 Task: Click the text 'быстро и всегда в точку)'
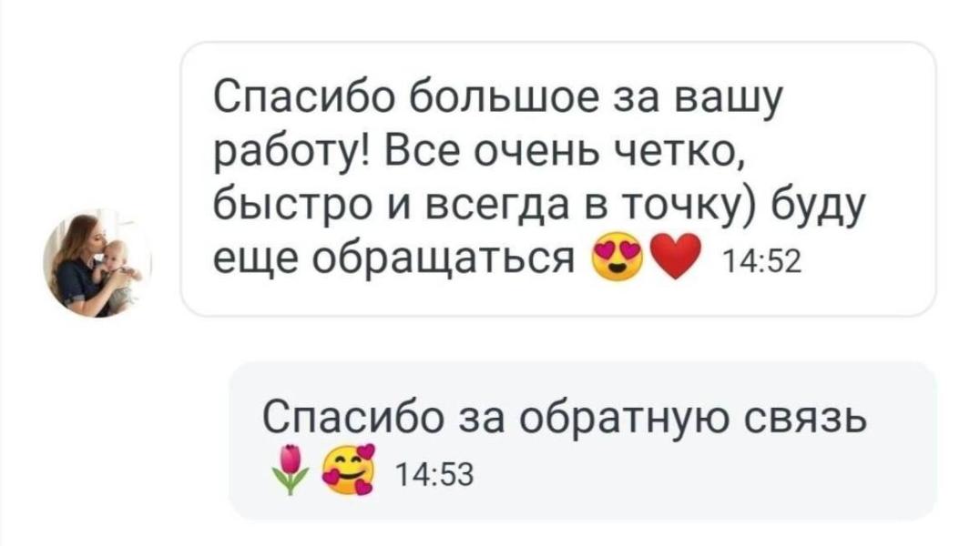pos(486,206)
